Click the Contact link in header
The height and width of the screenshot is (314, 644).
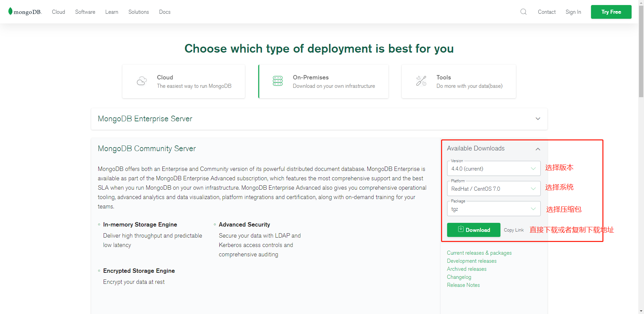(547, 12)
